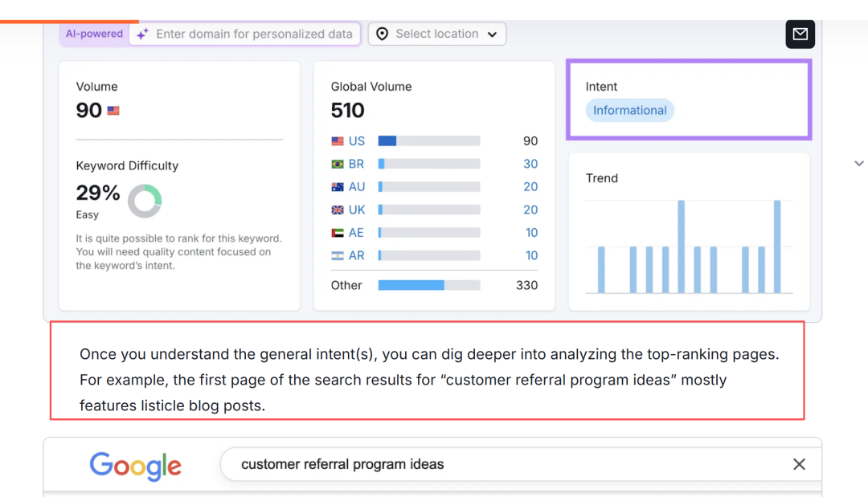Image resolution: width=868 pixels, height=497 pixels.
Task: Click the chevron at the right page edge
Action: pos(858,164)
